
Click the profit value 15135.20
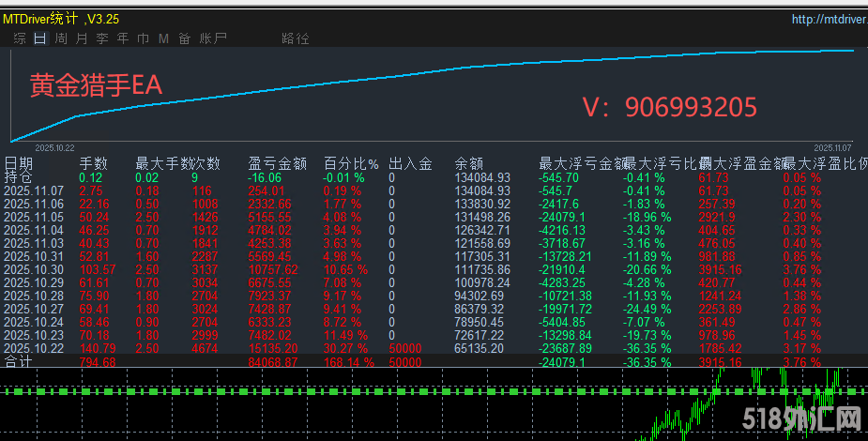[x=273, y=349]
